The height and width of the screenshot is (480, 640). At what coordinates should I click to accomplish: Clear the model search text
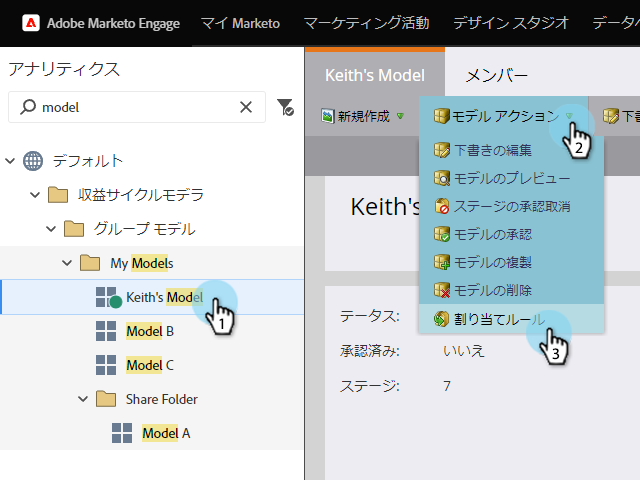(x=246, y=107)
